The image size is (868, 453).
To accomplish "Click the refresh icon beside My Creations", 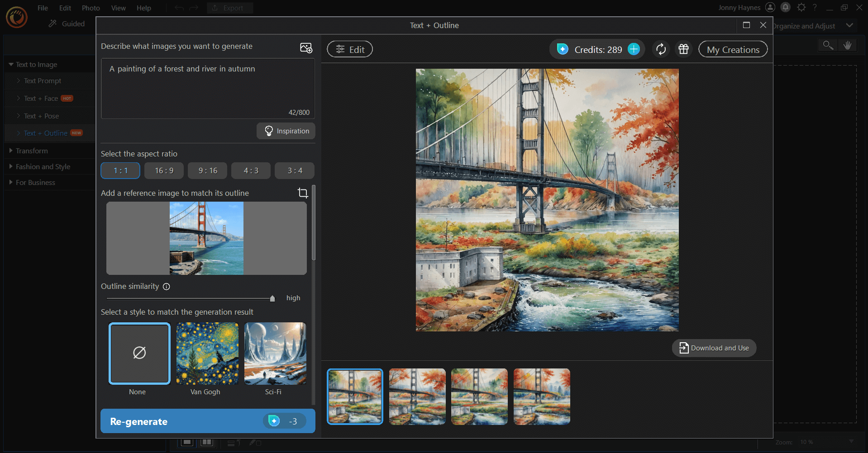I will click(x=661, y=49).
